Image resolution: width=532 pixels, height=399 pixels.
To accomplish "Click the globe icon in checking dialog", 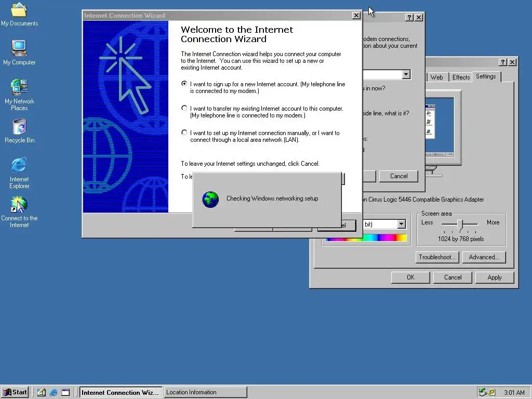I will pyautogui.click(x=210, y=199).
